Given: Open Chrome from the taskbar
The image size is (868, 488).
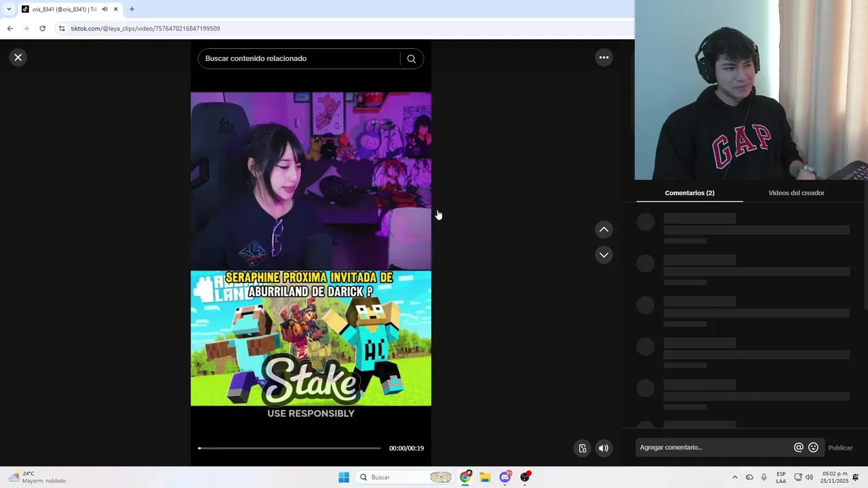Looking at the screenshot, I should click(x=465, y=477).
